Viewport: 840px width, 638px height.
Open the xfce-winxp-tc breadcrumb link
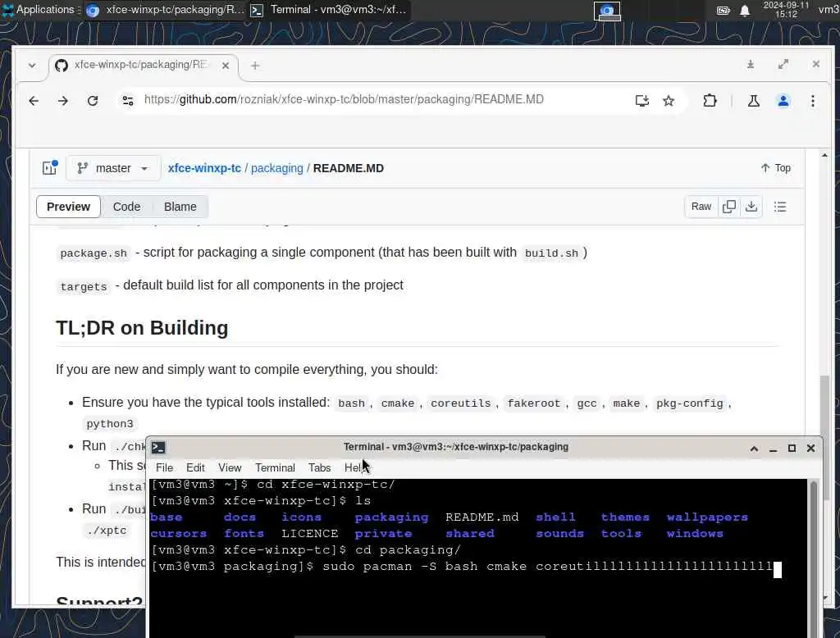pos(204,168)
